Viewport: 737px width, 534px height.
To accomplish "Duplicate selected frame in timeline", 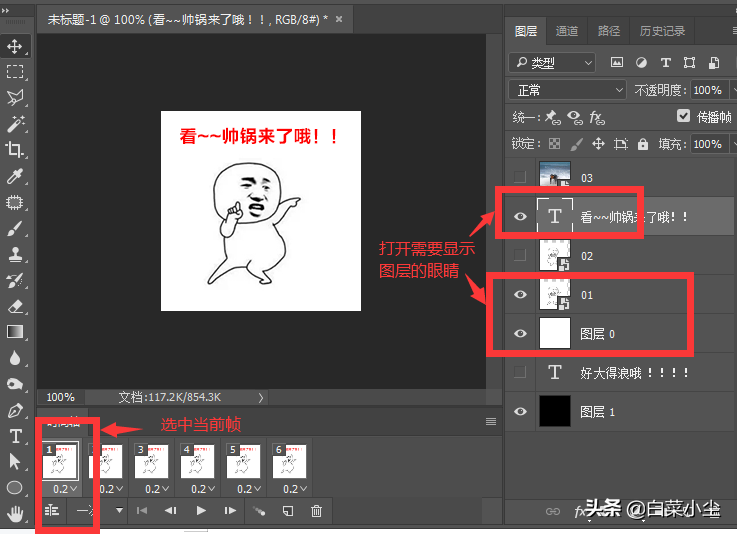I will point(288,511).
